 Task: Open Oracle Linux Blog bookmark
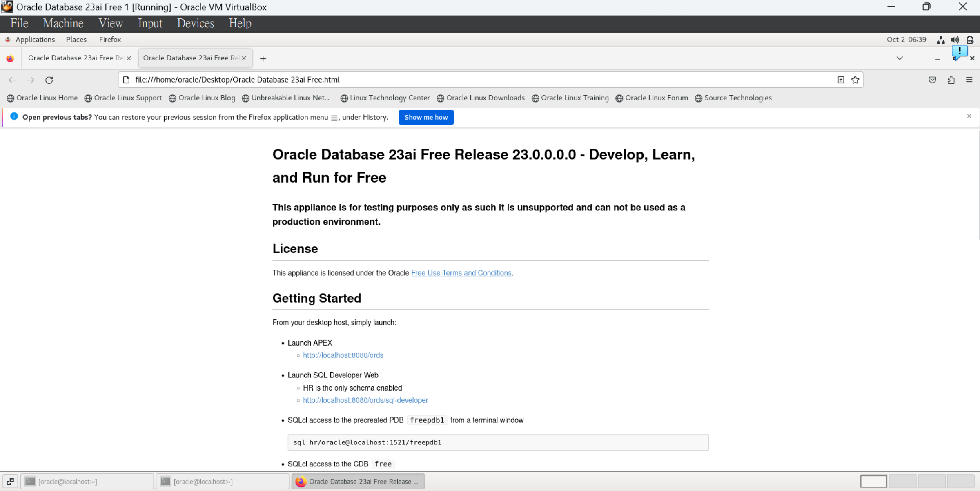coord(206,98)
